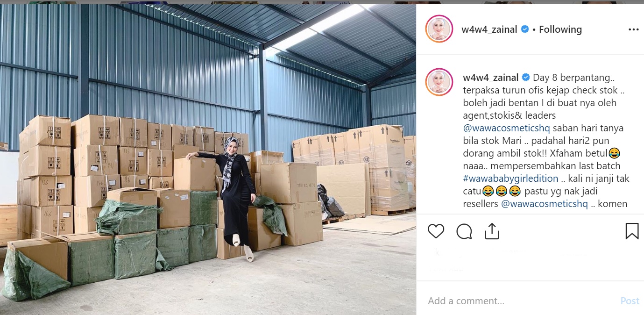
Task: Click the verified badge in the caption
Action: [526, 78]
